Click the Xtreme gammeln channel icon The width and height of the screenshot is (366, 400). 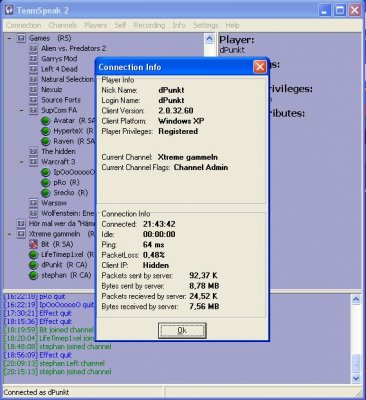pos(21,234)
